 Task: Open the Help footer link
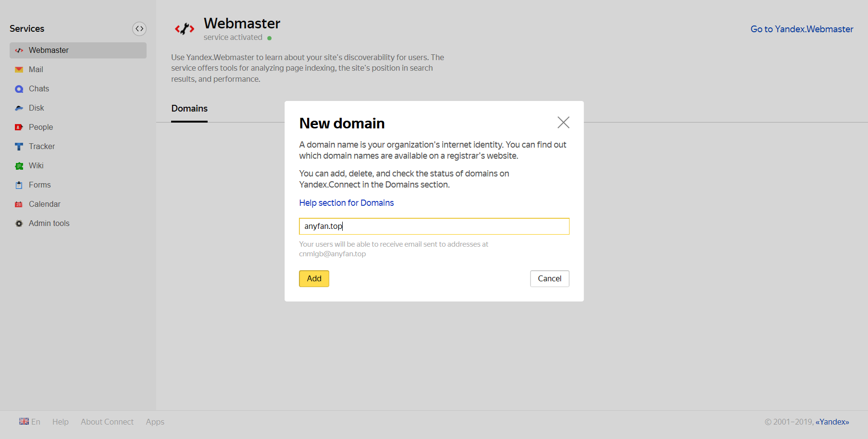(x=61, y=422)
